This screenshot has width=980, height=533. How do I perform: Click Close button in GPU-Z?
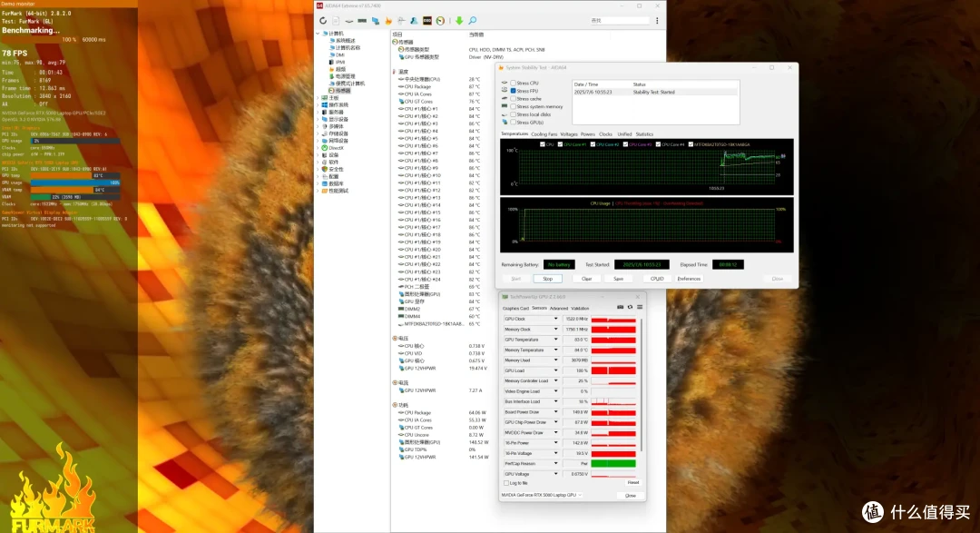point(630,496)
